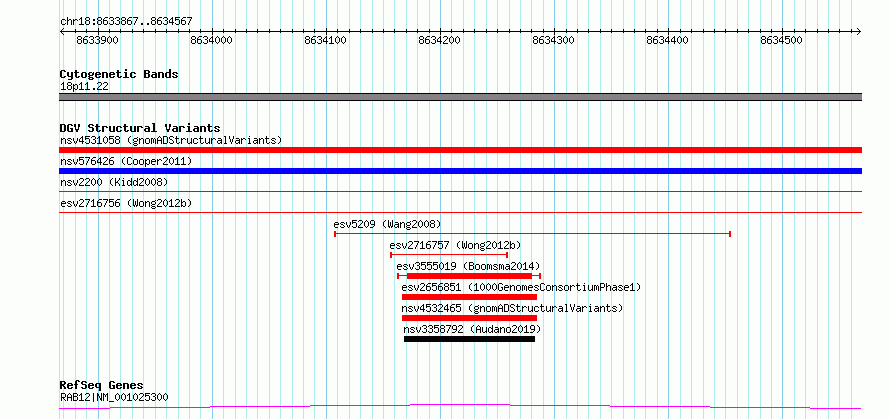Select the RefSeq Genes track heading

[x=102, y=386]
